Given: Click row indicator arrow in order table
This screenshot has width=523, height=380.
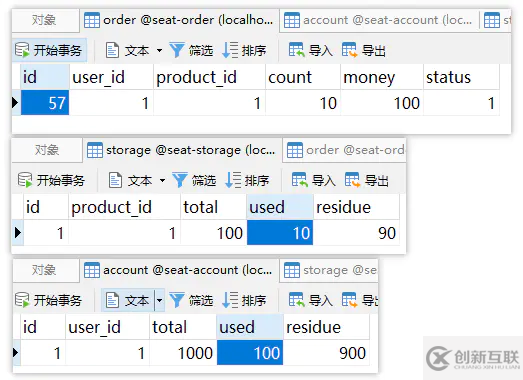Looking at the screenshot, I should 15,103.
